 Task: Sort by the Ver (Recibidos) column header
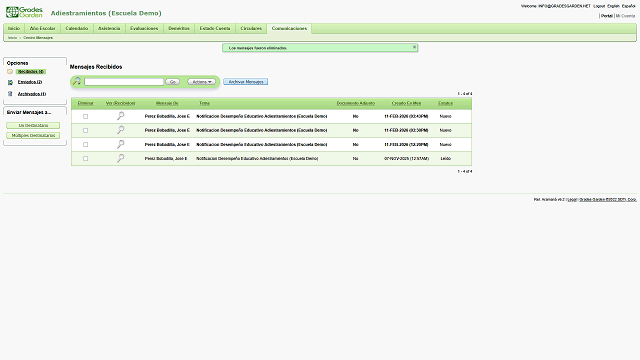[120, 103]
